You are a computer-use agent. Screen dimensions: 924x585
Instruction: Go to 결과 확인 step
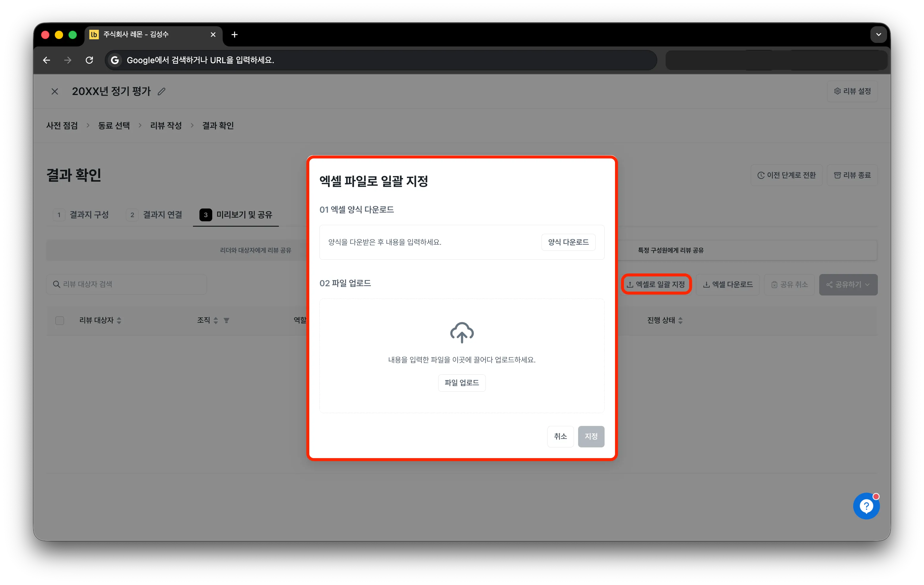[218, 125]
